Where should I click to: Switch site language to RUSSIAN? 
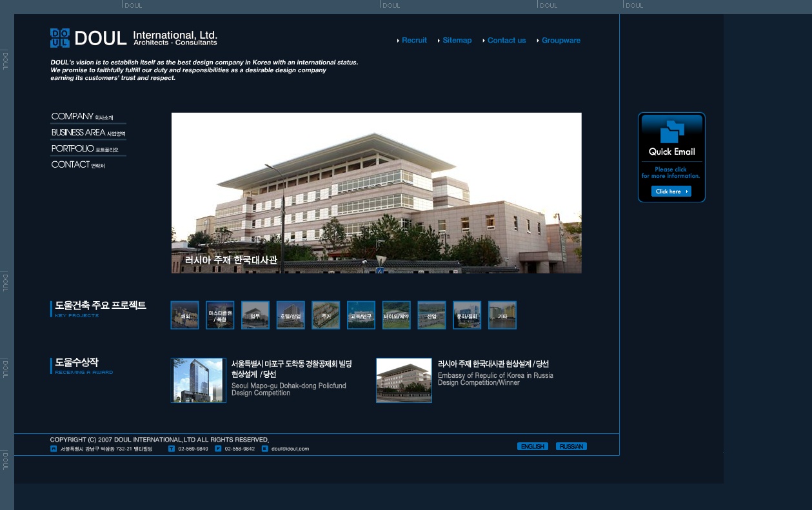tap(571, 446)
